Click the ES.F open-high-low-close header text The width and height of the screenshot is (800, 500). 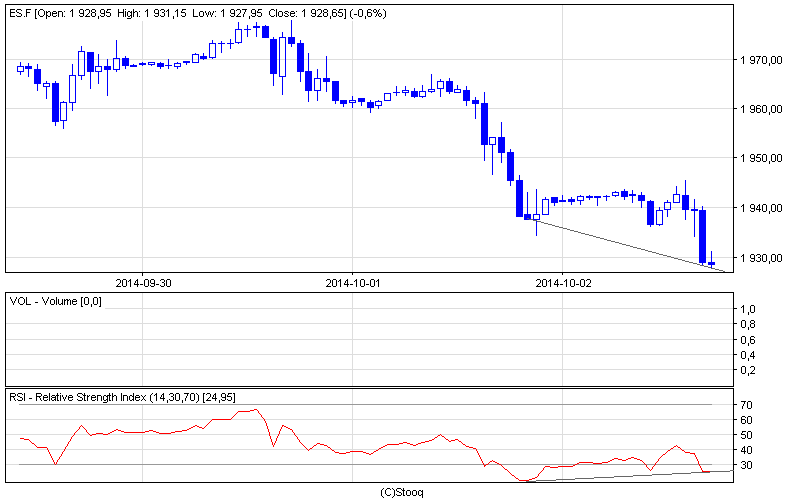tap(198, 13)
